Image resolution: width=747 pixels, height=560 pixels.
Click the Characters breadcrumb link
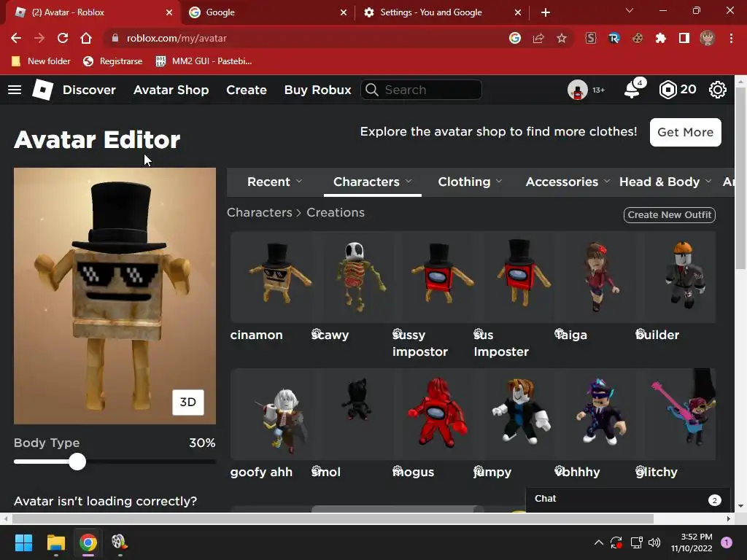tap(259, 212)
